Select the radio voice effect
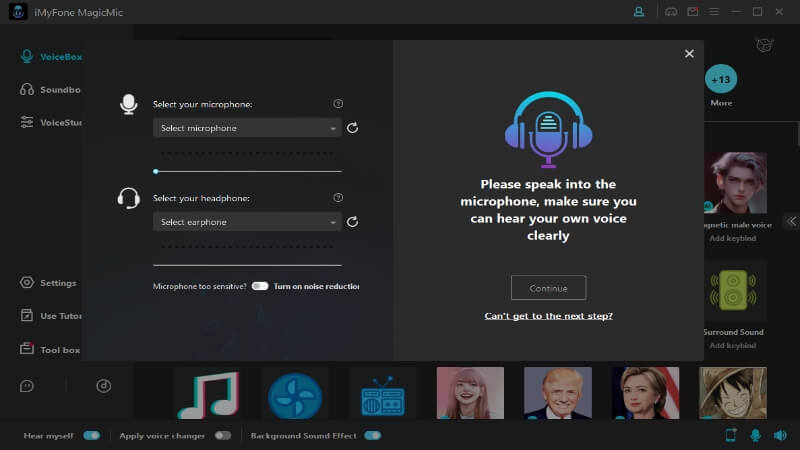800x450 pixels. 383,393
